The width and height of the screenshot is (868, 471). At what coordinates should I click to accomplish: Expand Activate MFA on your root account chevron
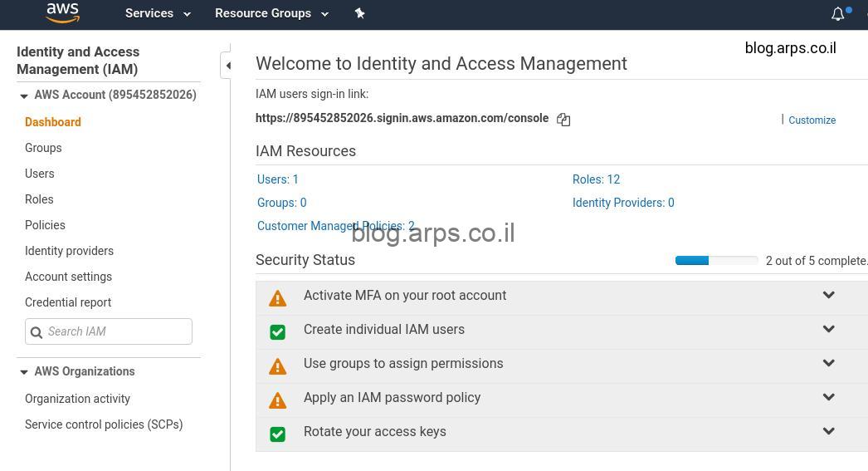coord(829,295)
